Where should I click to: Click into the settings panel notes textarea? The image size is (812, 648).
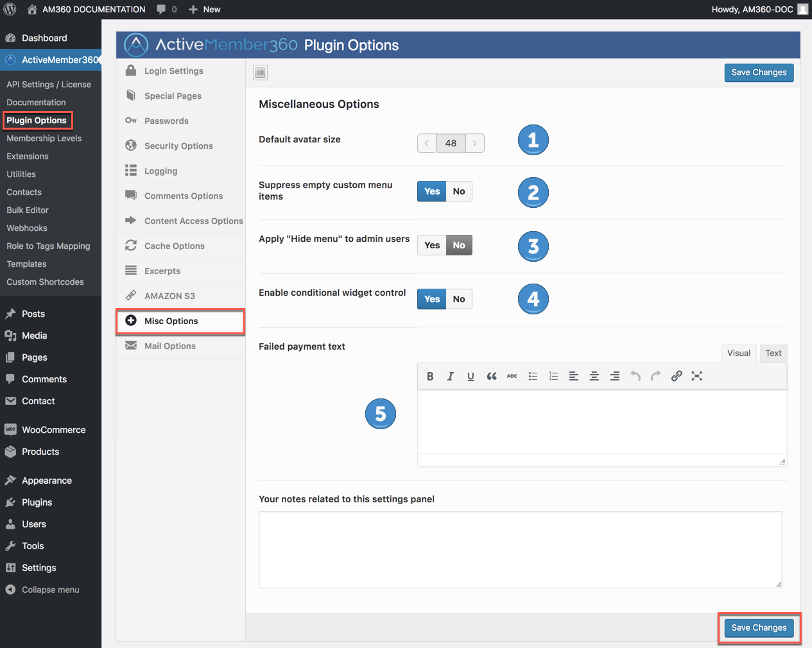click(521, 550)
